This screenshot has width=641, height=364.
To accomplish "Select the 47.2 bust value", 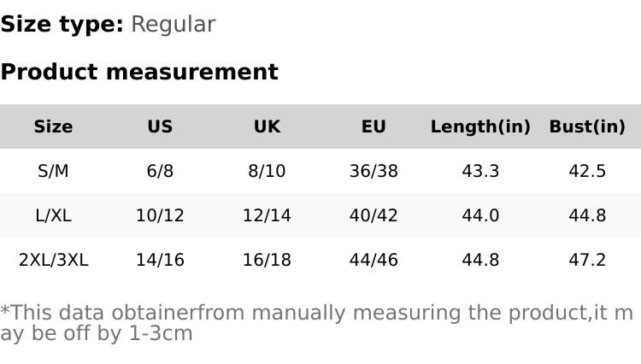I will pyautogui.click(x=587, y=260).
